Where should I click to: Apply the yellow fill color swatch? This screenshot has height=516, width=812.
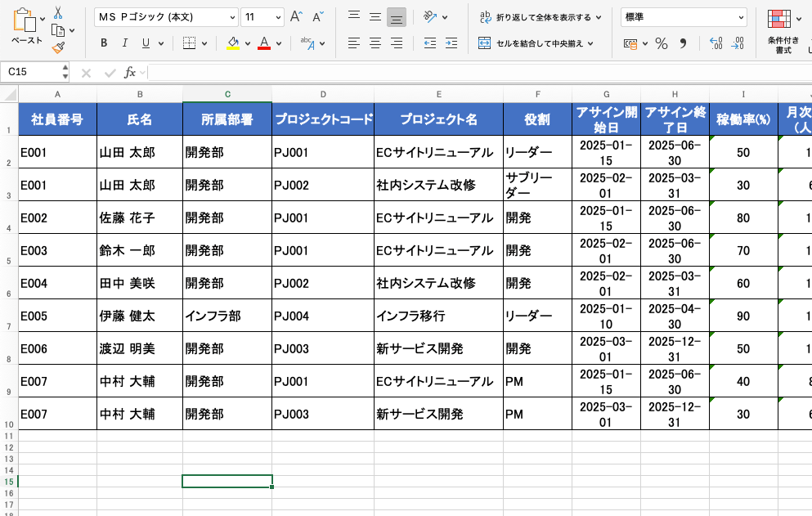[233, 43]
